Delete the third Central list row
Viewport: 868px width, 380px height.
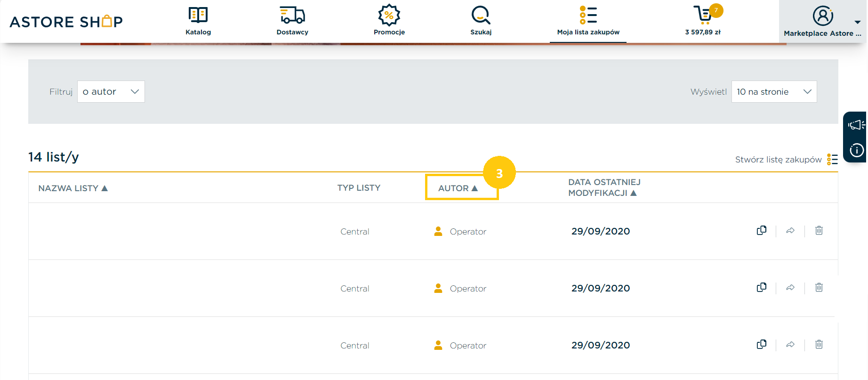819,344
